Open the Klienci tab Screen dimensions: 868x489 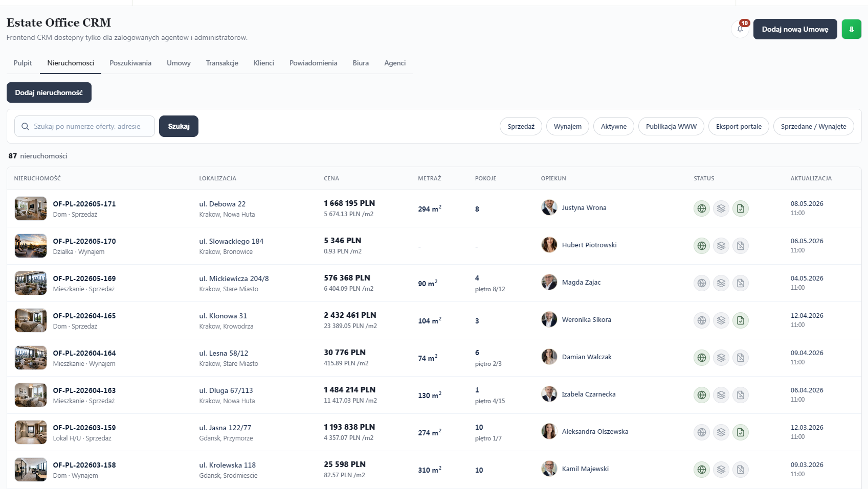tap(264, 63)
